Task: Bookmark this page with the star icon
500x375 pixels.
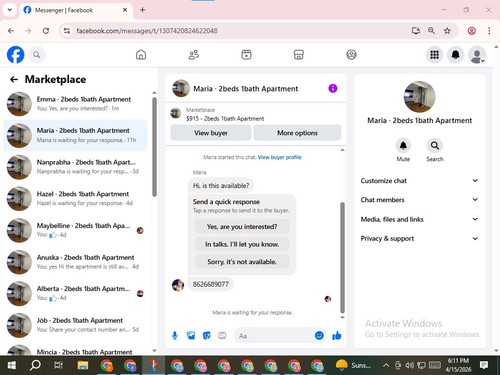Action: click(447, 31)
